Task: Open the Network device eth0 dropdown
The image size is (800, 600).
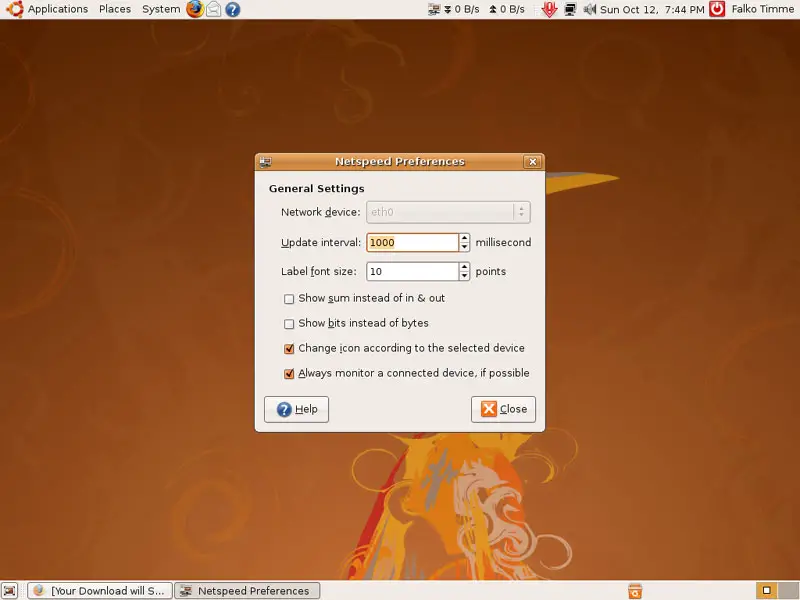Action: (x=448, y=212)
